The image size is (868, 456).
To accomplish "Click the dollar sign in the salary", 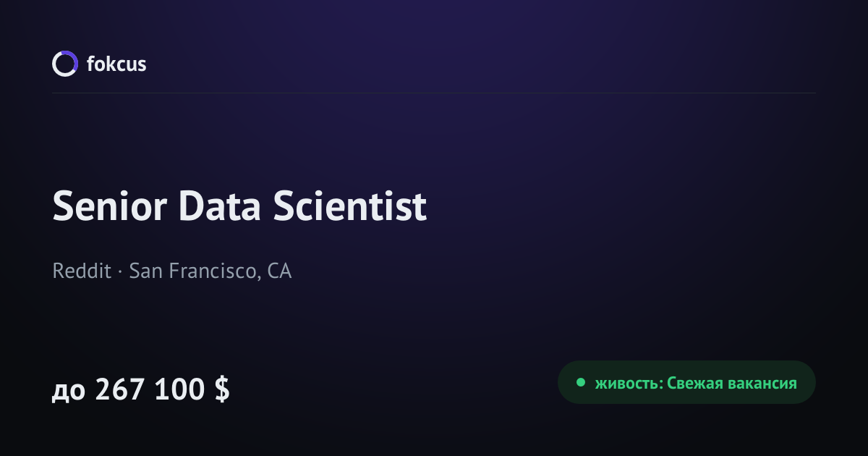I will pyautogui.click(x=222, y=389).
